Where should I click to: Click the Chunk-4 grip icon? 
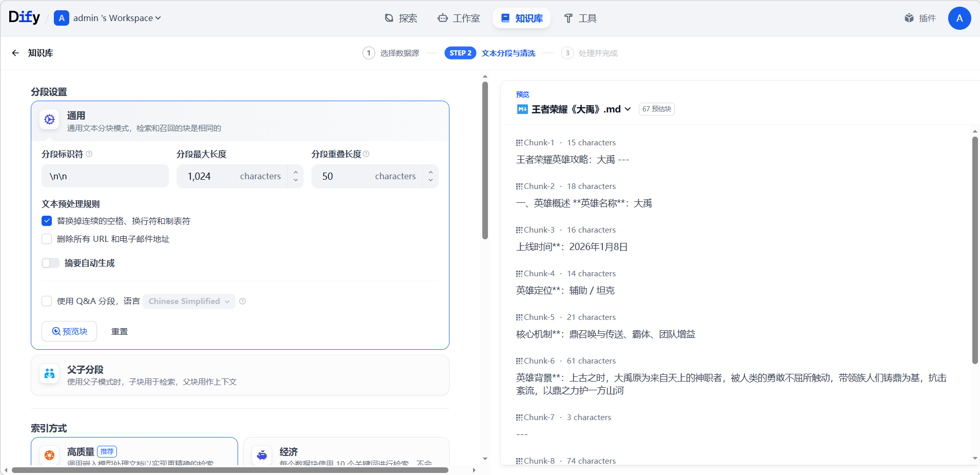(x=519, y=274)
